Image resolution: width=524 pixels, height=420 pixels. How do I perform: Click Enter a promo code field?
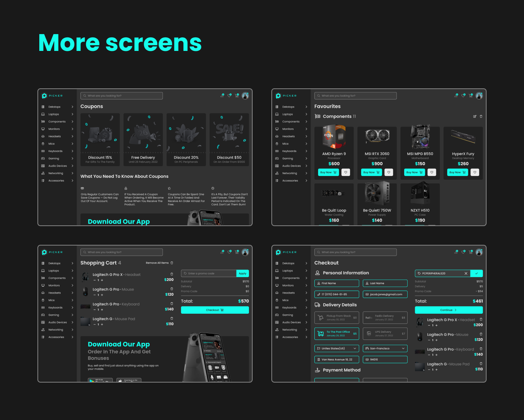pos(209,273)
